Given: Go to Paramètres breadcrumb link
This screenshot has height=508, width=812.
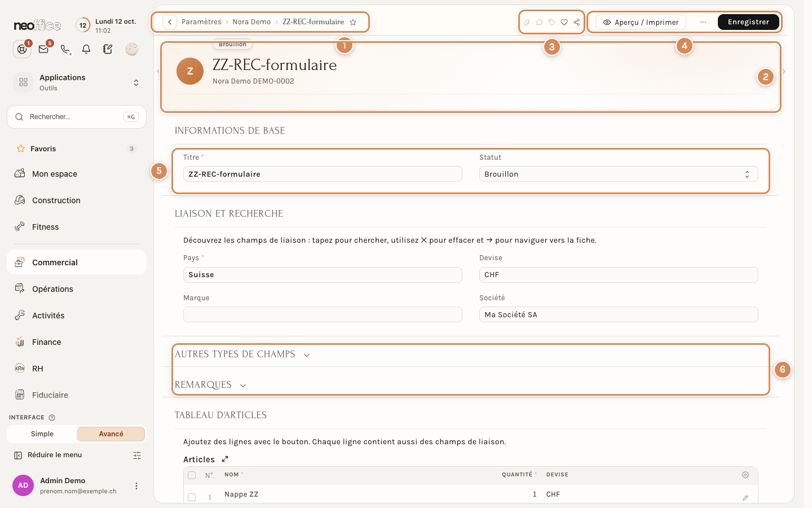Looking at the screenshot, I should (201, 22).
